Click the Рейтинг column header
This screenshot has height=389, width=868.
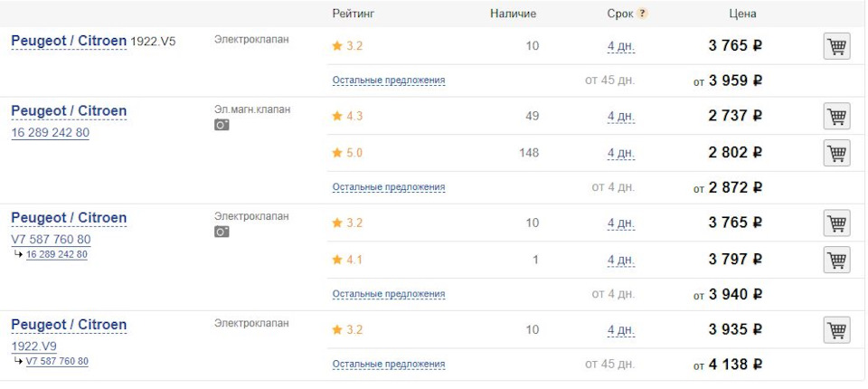point(353,14)
